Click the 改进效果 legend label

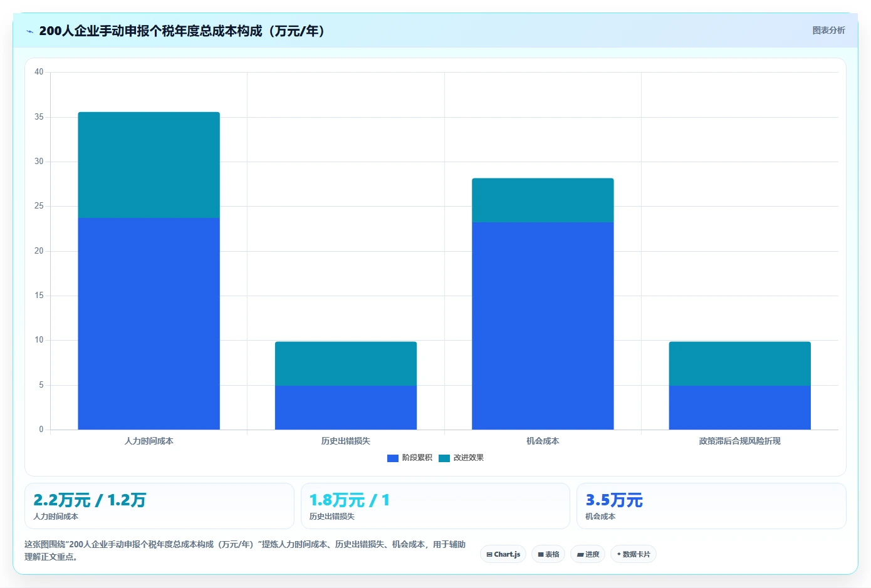[469, 458]
